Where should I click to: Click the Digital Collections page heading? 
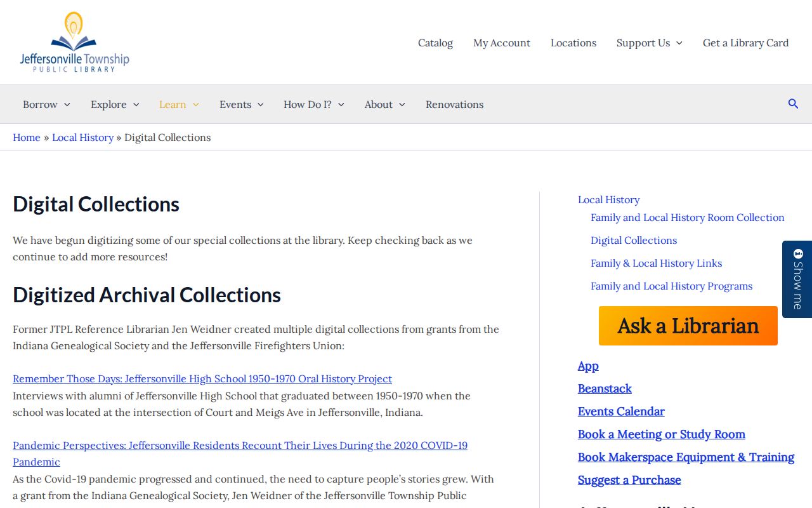96,204
